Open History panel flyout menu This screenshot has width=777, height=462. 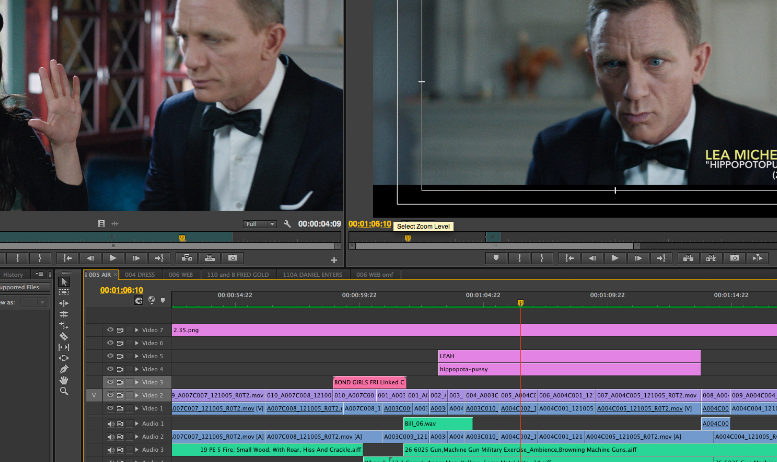(x=39, y=274)
